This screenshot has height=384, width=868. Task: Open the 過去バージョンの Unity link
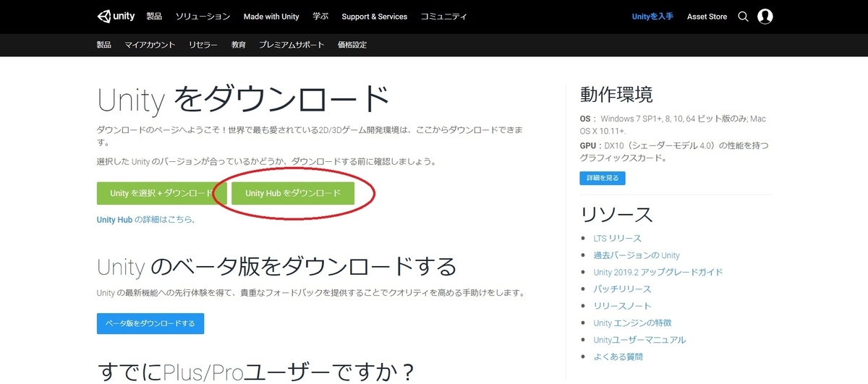[637, 255]
